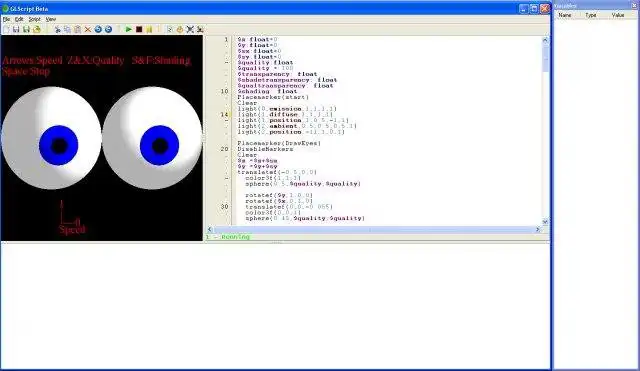
Task: Click the up arrow of code editor scrollbar
Action: pos(545,40)
